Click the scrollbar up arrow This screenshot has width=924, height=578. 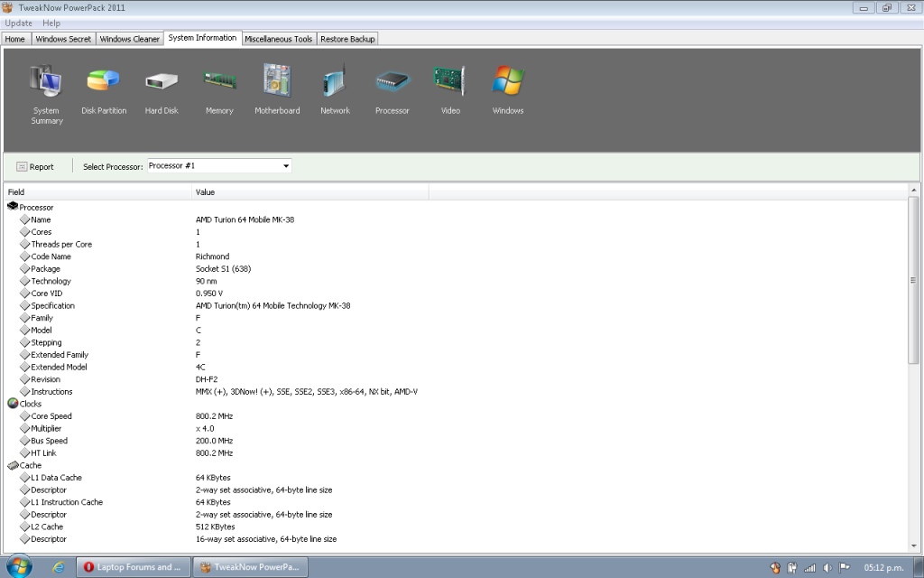[913, 190]
